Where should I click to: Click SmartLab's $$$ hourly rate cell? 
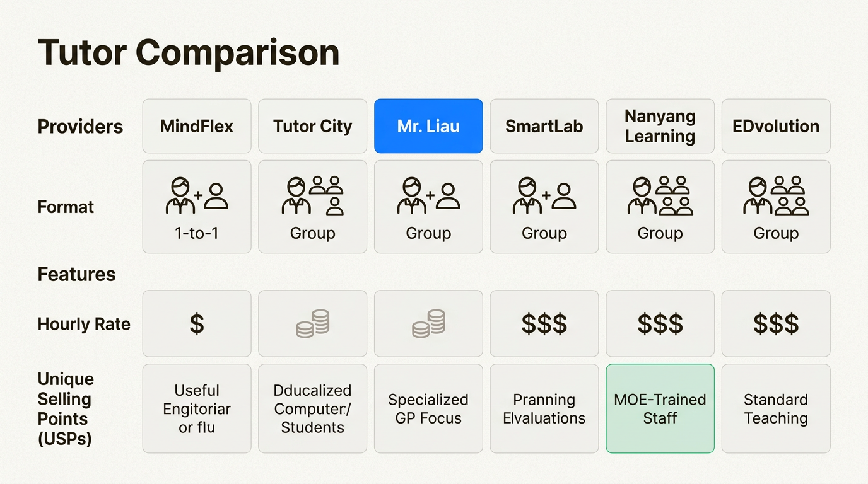[x=544, y=324]
